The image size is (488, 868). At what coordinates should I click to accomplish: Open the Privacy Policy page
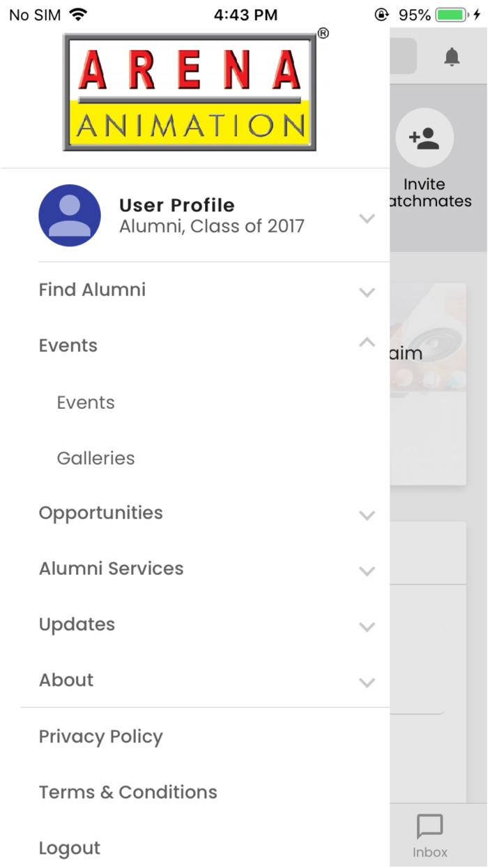pos(101,736)
